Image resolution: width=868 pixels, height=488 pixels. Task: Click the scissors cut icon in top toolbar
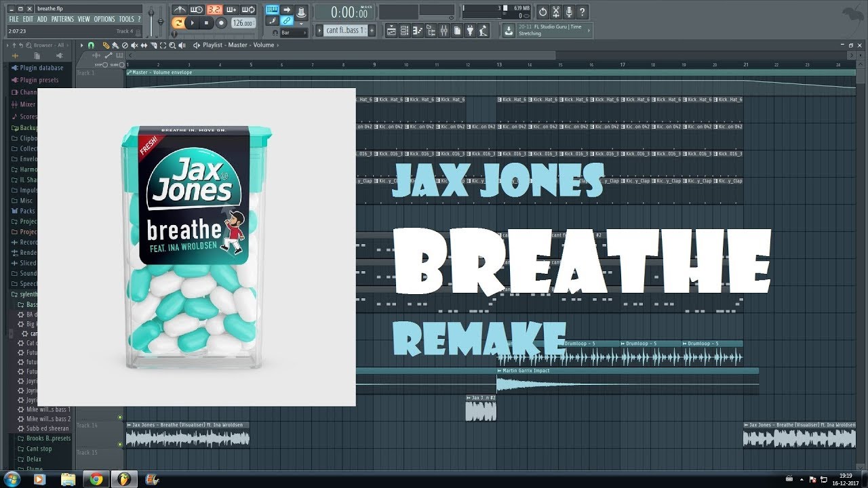(556, 12)
